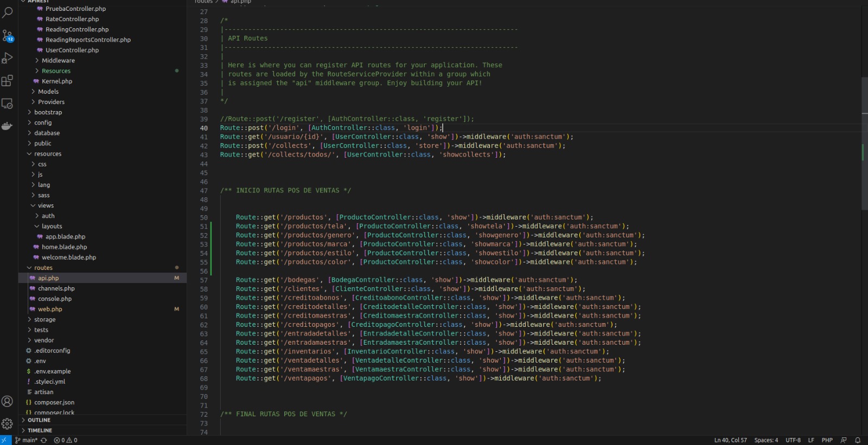
Task: Expand the TIMELINE section
Action: coord(40,430)
